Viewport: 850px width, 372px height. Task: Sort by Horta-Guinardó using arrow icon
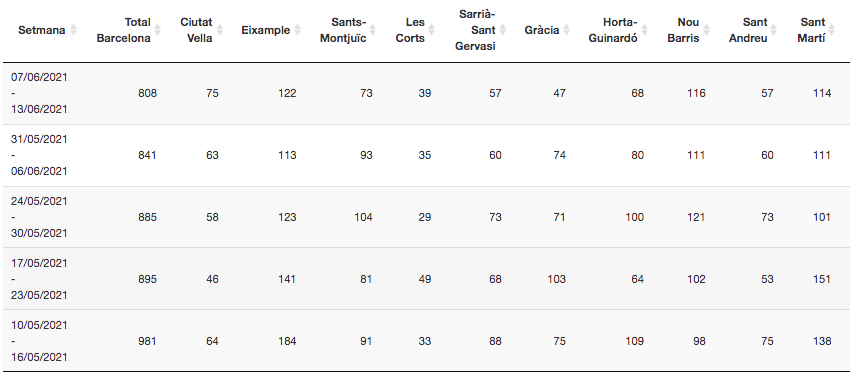(x=645, y=30)
